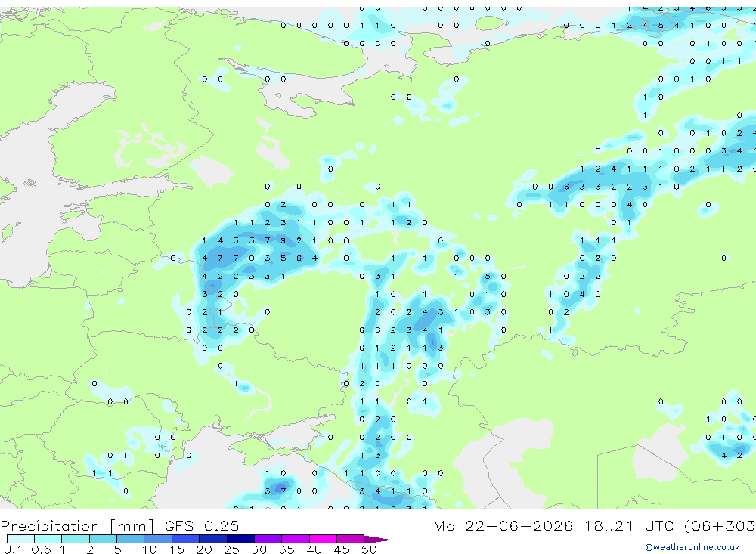Image resolution: width=756 pixels, height=554 pixels.
Task: Pick the purple swatch between 30 and 35
Action: coord(268,539)
